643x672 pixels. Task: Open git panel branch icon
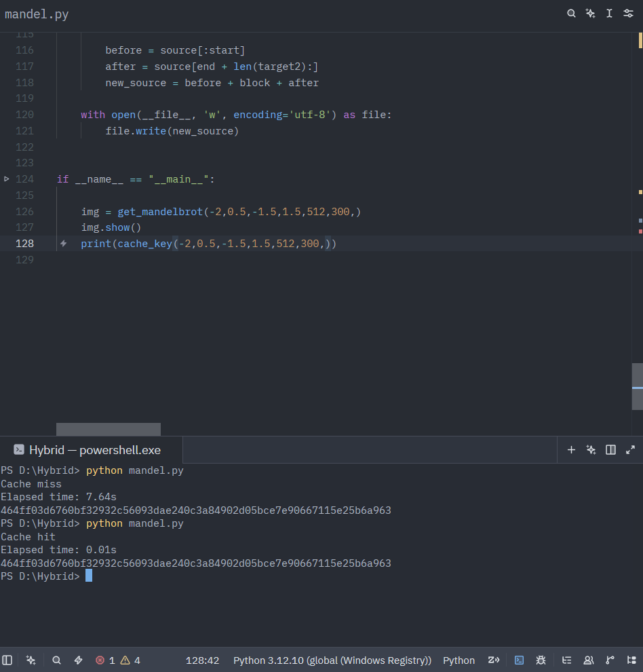pyautogui.click(x=610, y=660)
